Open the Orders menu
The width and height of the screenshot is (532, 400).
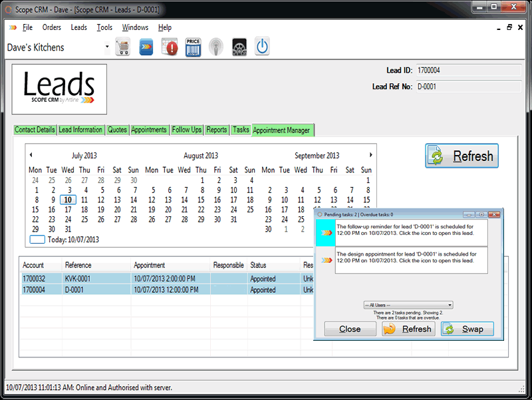click(x=51, y=27)
